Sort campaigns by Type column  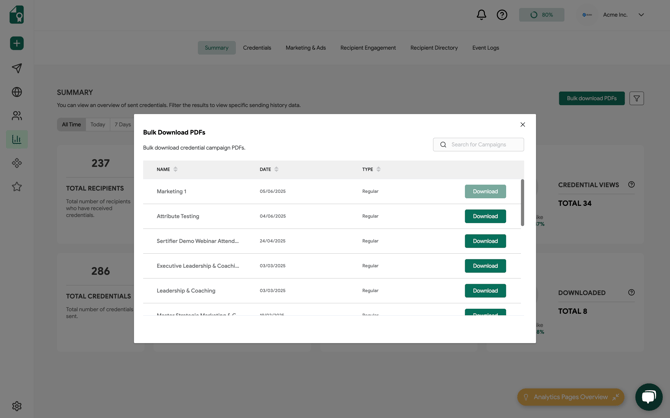(x=371, y=169)
